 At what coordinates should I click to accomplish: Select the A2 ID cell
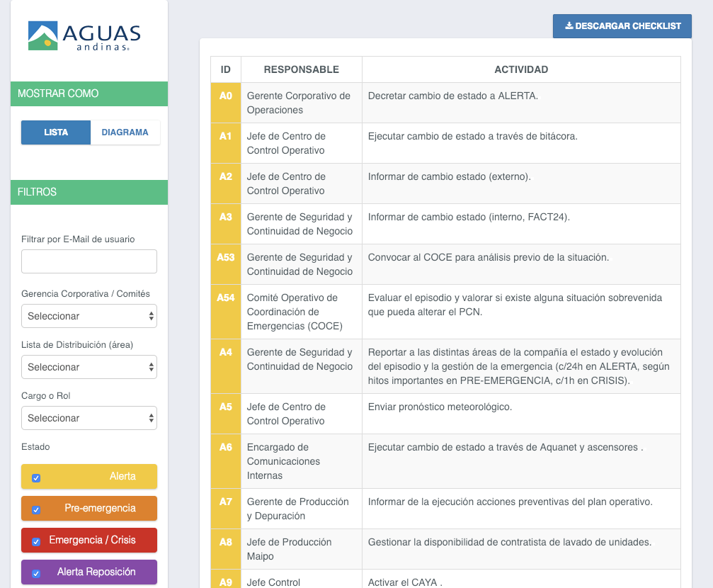(x=226, y=183)
